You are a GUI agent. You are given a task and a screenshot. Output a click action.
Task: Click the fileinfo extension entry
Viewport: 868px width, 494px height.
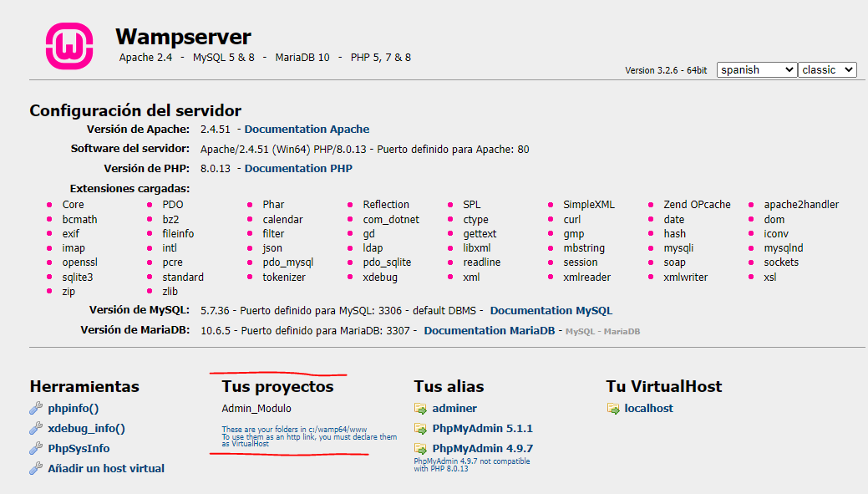tap(178, 234)
